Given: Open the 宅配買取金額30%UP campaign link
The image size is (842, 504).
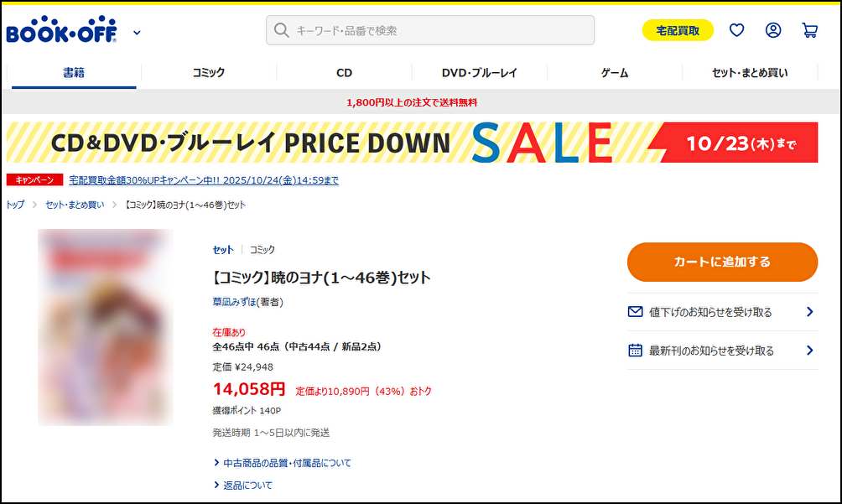Looking at the screenshot, I should (x=204, y=180).
